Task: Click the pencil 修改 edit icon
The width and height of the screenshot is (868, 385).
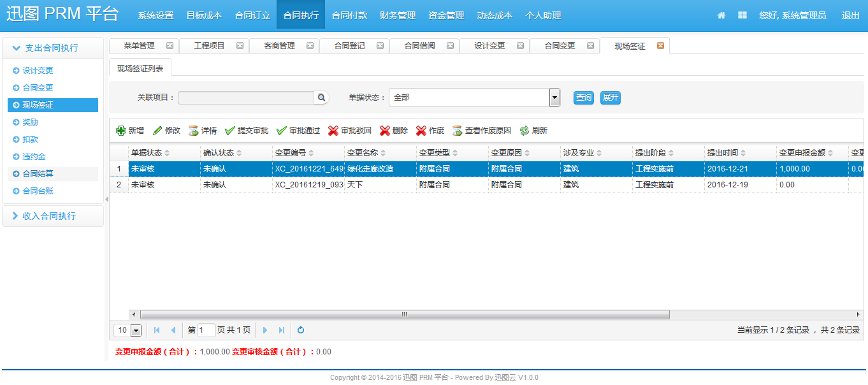Action: click(x=157, y=131)
